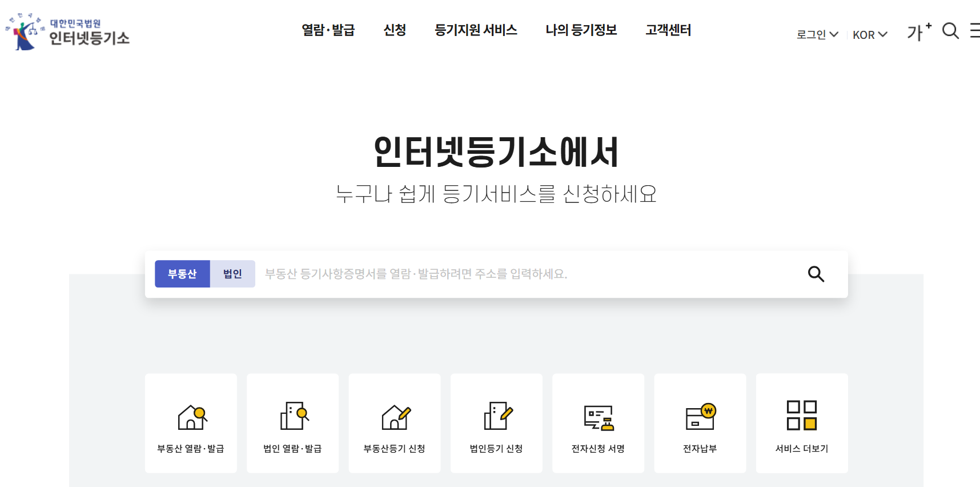The height and width of the screenshot is (487, 980).
Task: Click the 서비스 더보기 grid icon
Action: tap(802, 415)
